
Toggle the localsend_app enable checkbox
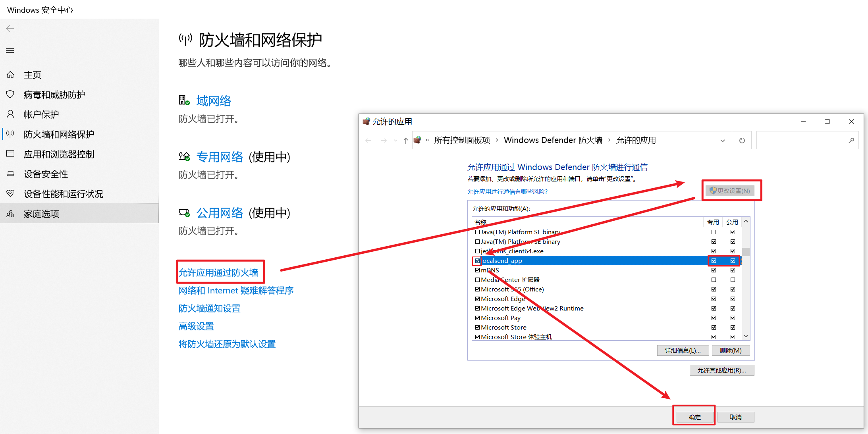[477, 260]
